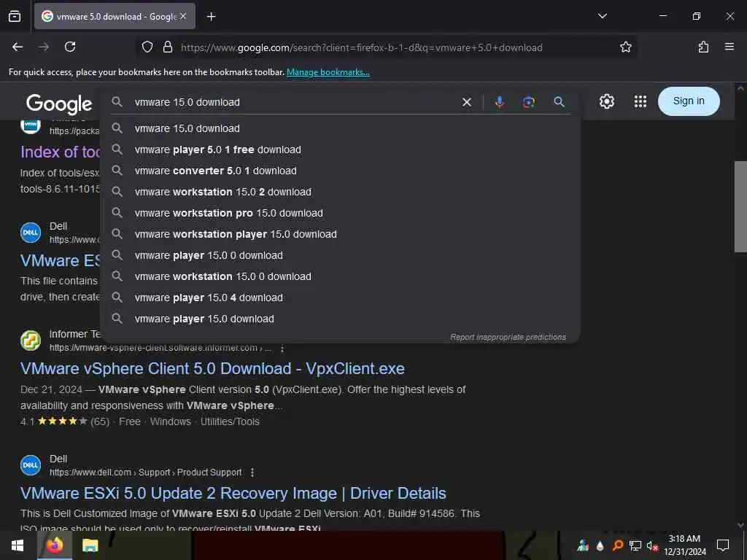Open the list all tabs chevron
The image size is (747, 560).
click(x=602, y=16)
